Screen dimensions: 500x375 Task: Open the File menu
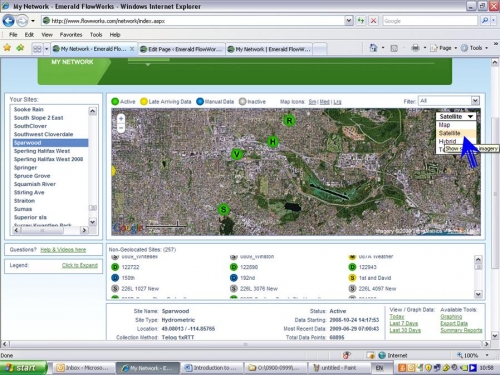coord(13,35)
